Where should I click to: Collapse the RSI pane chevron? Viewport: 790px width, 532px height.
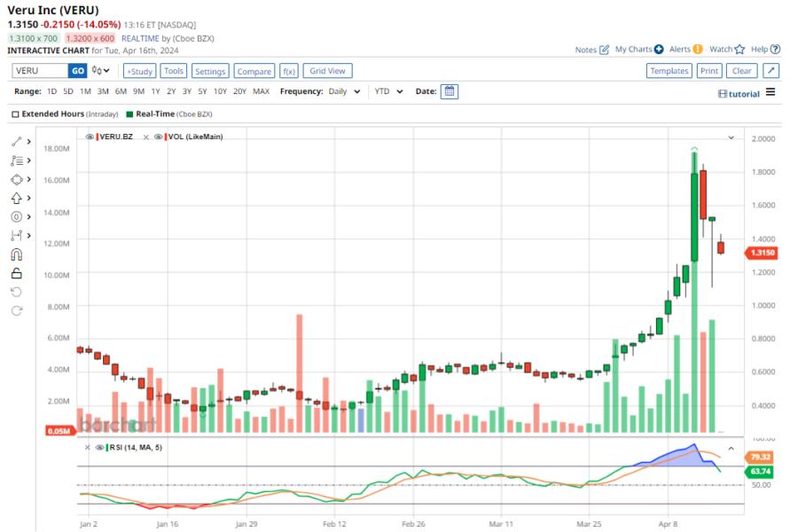click(x=731, y=448)
